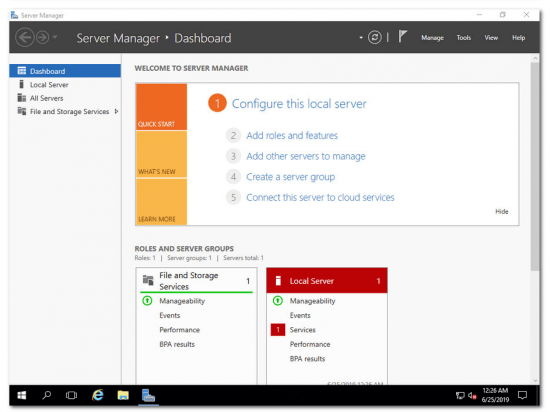Click File and Storage Services sidebar icon
The height and width of the screenshot is (412, 550).
coord(22,111)
